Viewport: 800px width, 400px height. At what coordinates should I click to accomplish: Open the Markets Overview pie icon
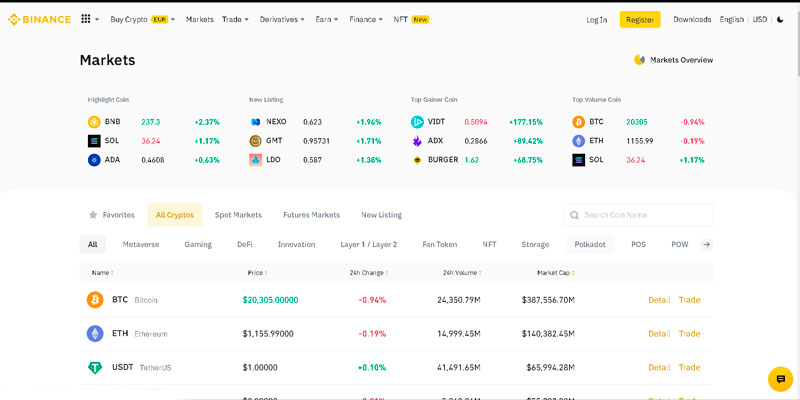pyautogui.click(x=639, y=60)
